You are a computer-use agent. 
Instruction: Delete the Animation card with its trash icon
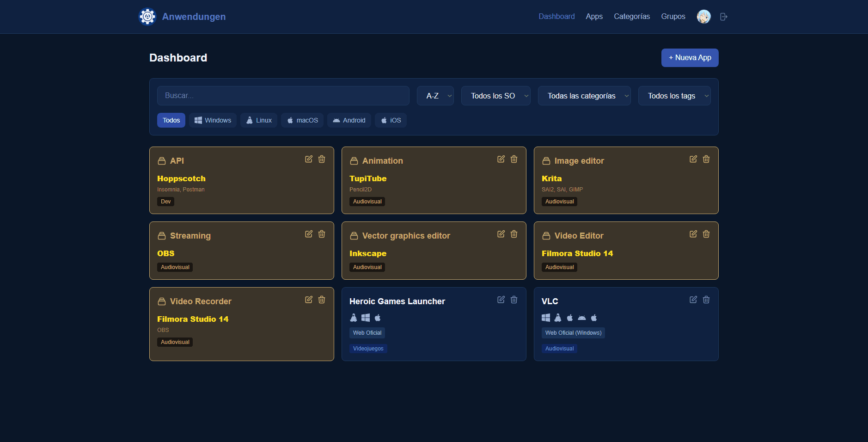click(514, 159)
